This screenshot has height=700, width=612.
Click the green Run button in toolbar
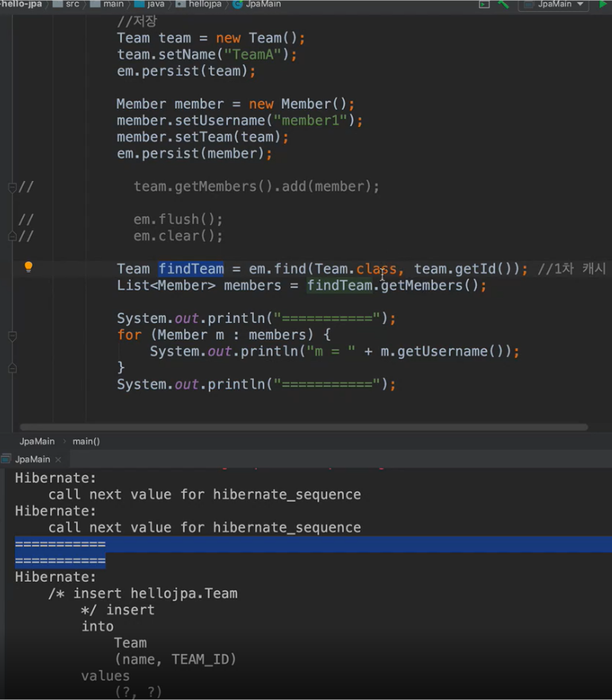[603, 5]
